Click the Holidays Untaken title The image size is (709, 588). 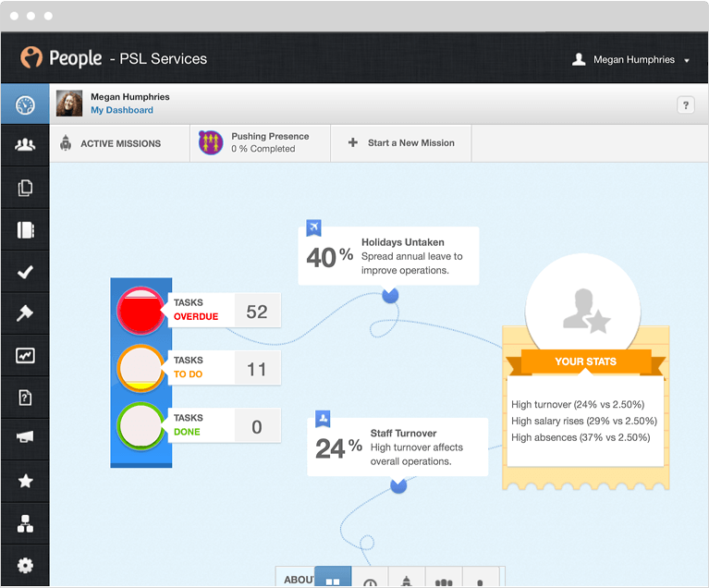[x=402, y=242]
